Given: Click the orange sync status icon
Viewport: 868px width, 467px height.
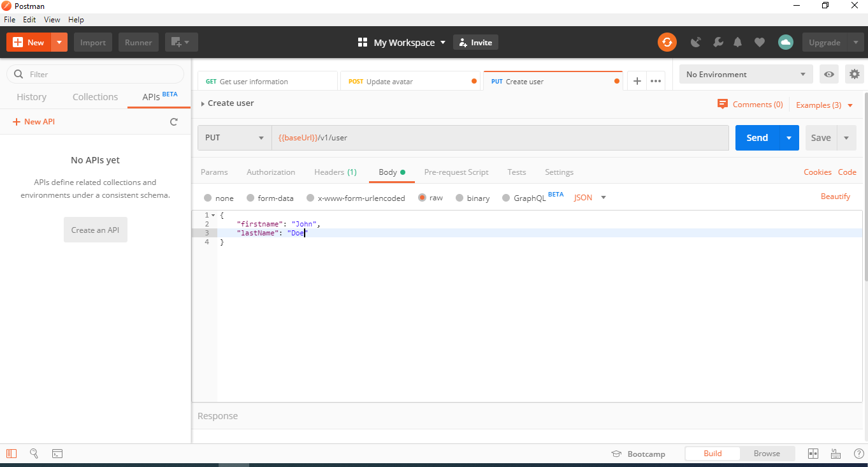Looking at the screenshot, I should 667,42.
